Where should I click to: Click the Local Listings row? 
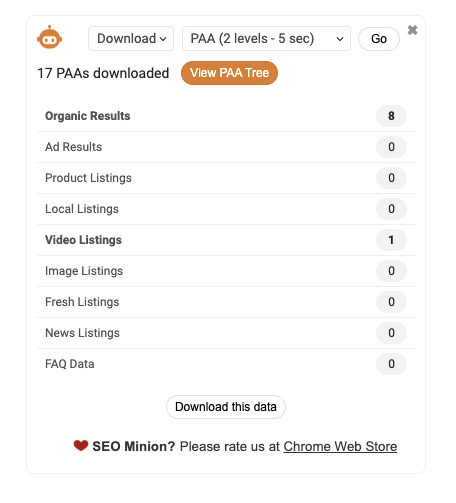226,209
